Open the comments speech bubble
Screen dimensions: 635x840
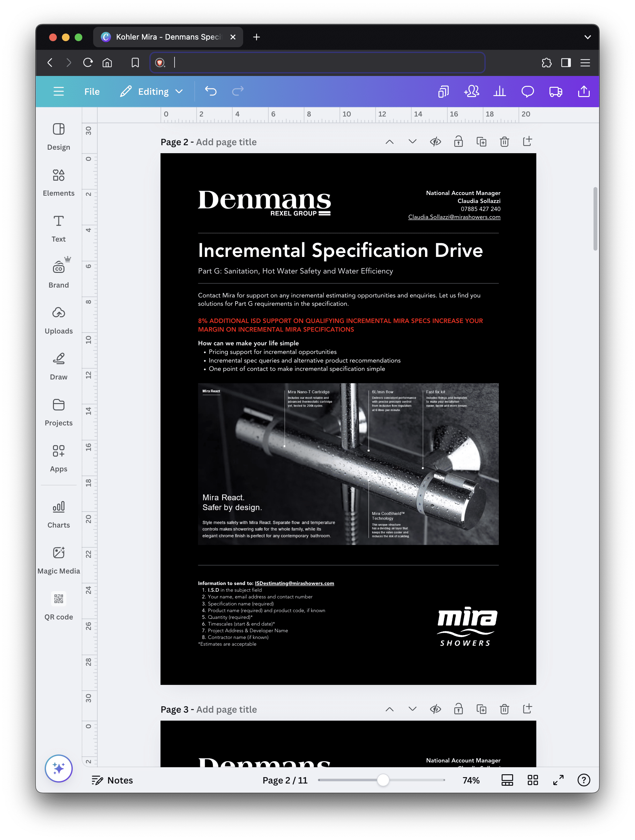click(x=527, y=92)
